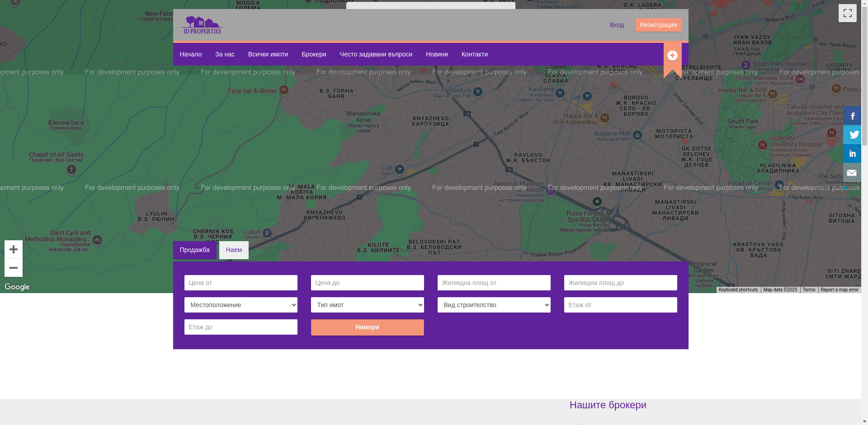Image resolution: width=868 pixels, height=425 pixels.
Task: Select the Продажба search tab
Action: [x=194, y=250]
